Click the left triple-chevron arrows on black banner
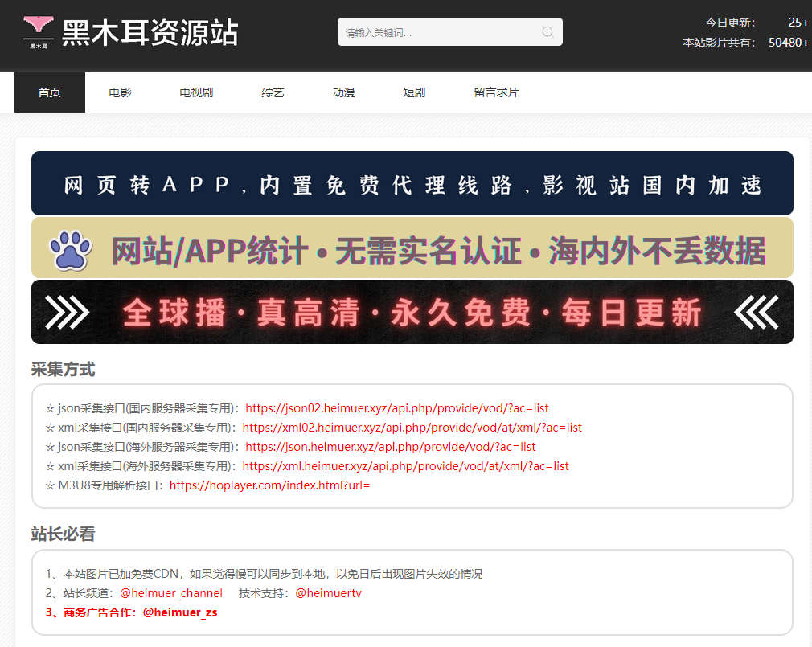 (x=68, y=312)
